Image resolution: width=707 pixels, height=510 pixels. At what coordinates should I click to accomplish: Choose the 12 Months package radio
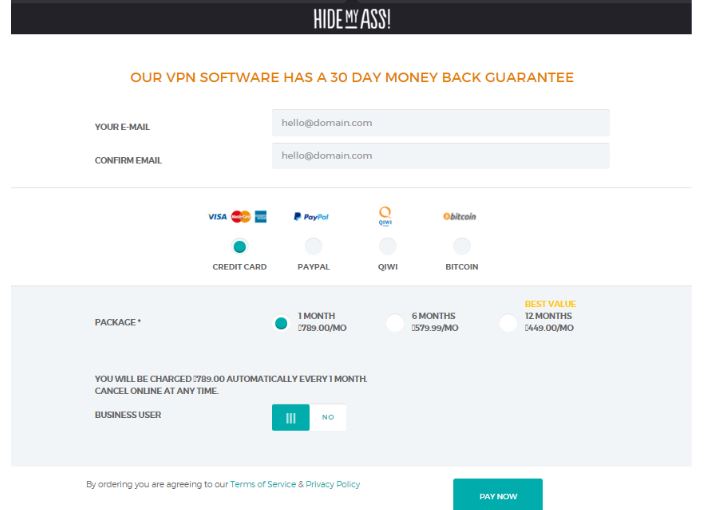point(508,323)
